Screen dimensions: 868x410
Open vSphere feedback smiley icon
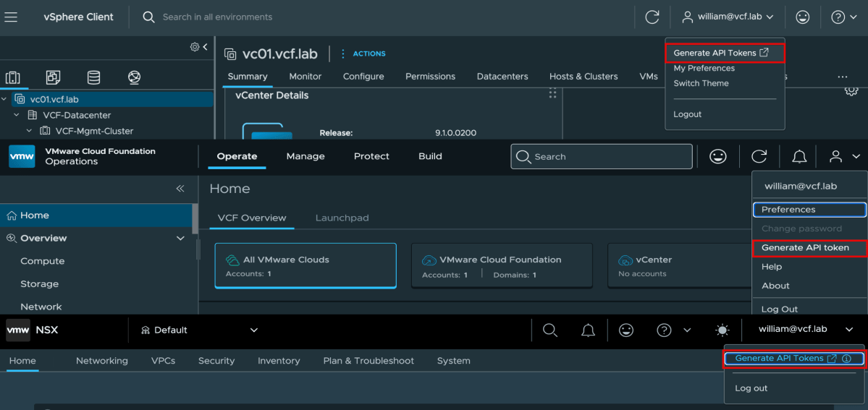(x=803, y=17)
